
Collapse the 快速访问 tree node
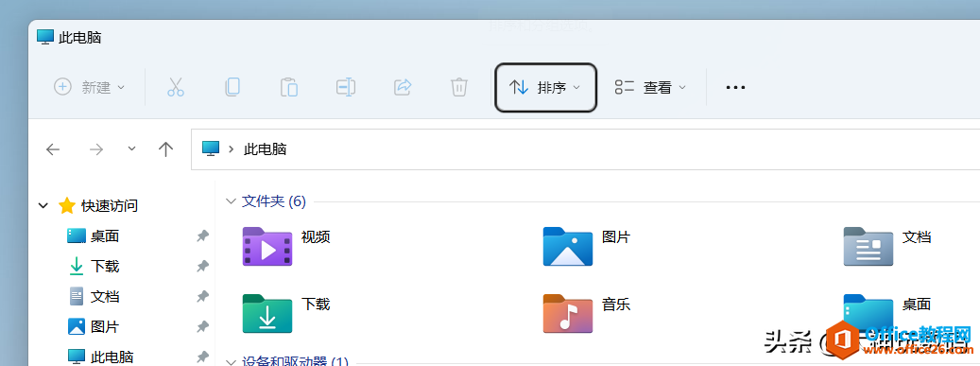click(43, 205)
